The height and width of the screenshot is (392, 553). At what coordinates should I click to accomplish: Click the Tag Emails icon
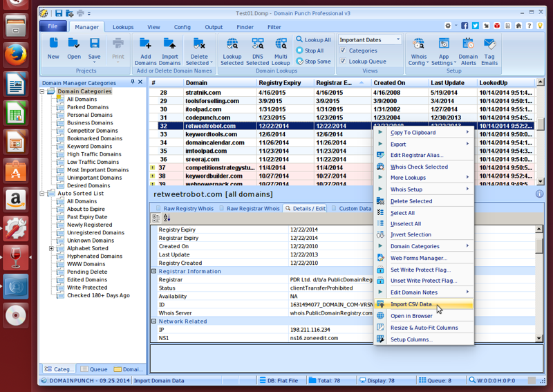[489, 51]
